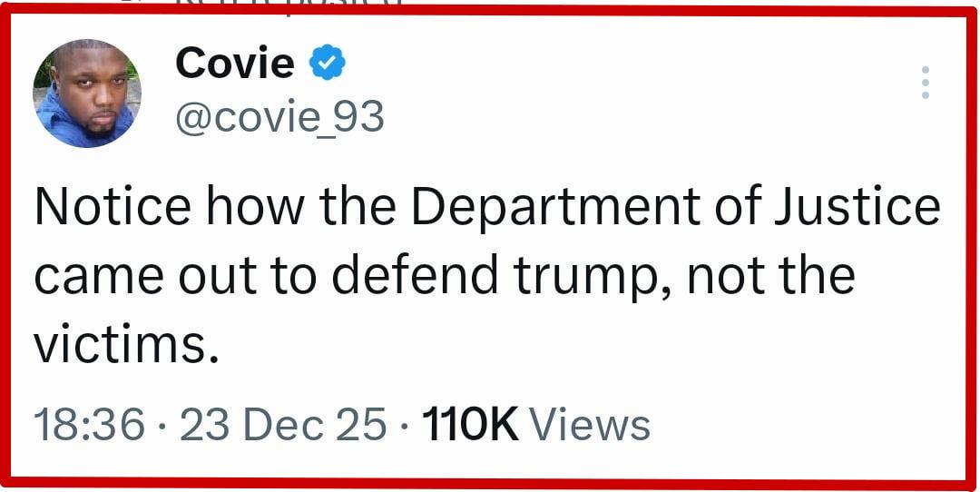
Task: Click the 23 Dec 25 date
Action: tap(283, 425)
